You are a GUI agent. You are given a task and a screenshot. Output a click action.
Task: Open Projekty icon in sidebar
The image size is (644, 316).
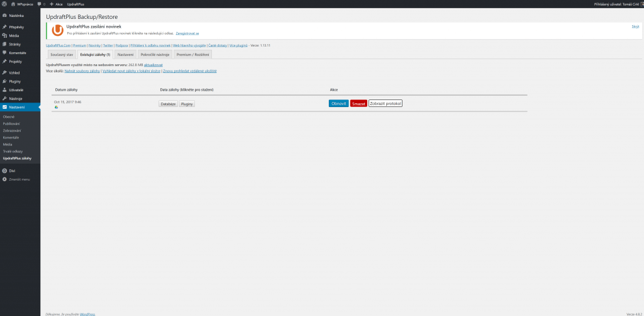4,61
